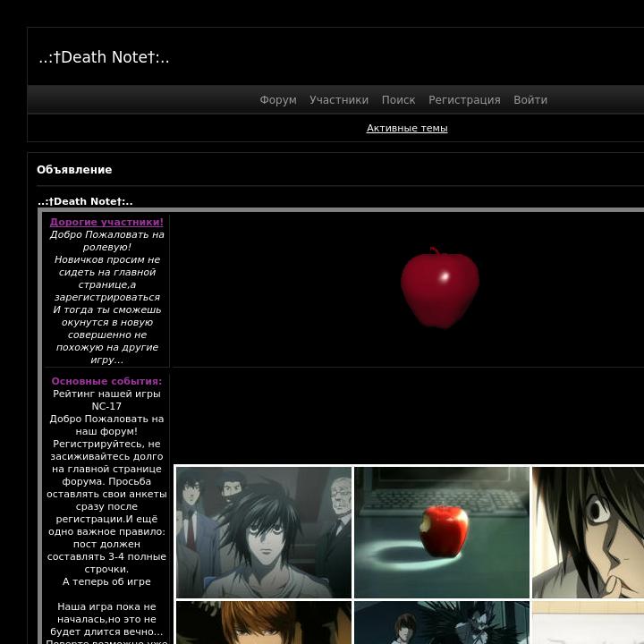Image resolution: width=644 pixels, height=644 pixels.
Task: Open the brown-haired Light thumbnail
Action: point(264,623)
